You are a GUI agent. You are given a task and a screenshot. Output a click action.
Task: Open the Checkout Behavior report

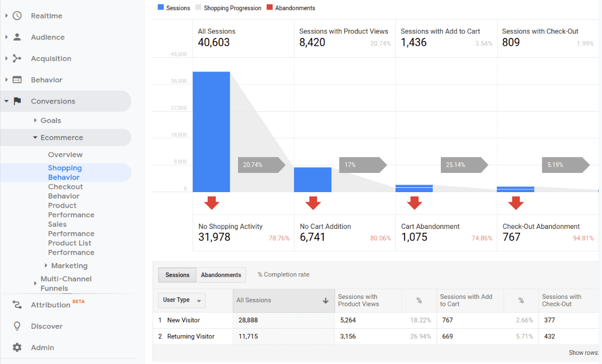pyautogui.click(x=65, y=192)
